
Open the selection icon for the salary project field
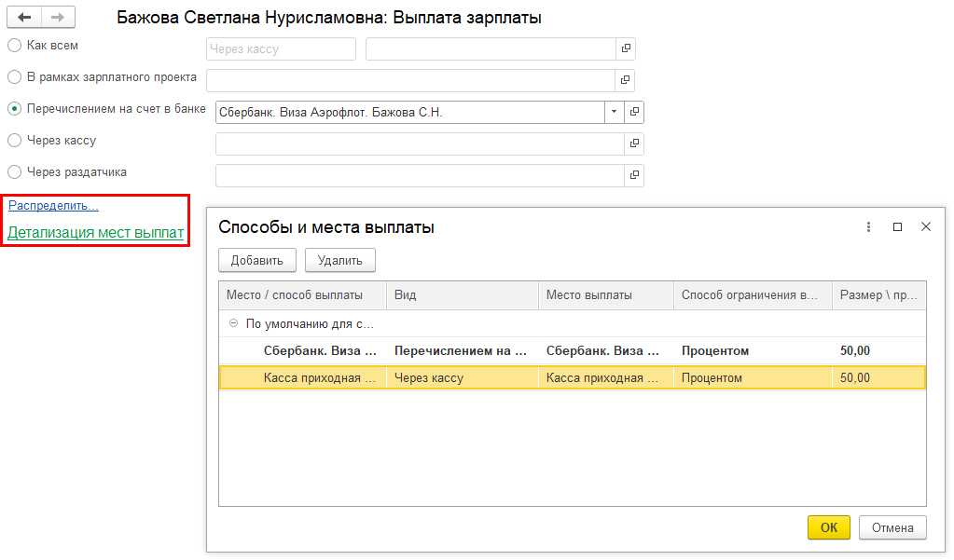click(x=626, y=79)
